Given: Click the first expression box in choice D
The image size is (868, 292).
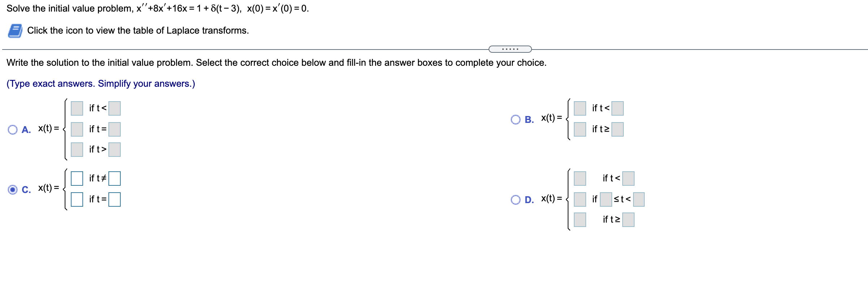Looking at the screenshot, I should coord(580,178).
